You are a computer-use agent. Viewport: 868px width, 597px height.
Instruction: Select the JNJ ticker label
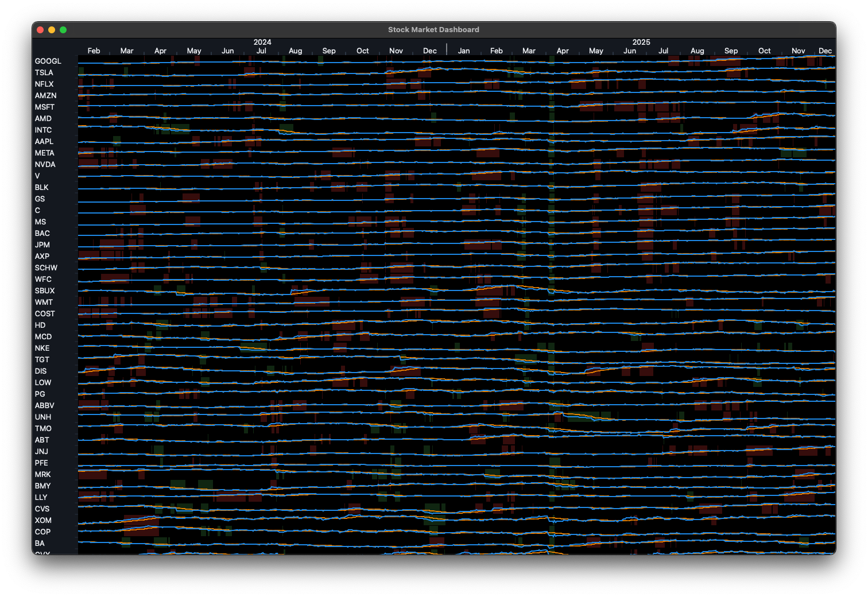(41, 452)
